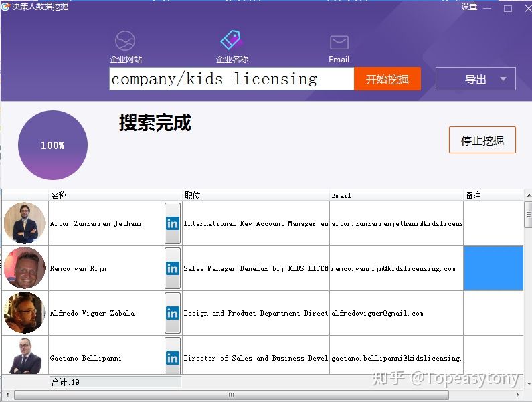The height and width of the screenshot is (402, 532).
Task: Click the 合计:19 total count field
Action: point(115,382)
